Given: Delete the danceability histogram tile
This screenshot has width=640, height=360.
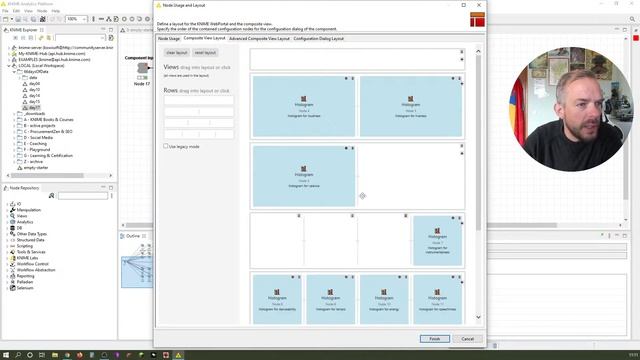Looking at the screenshot, I should 299,277.
